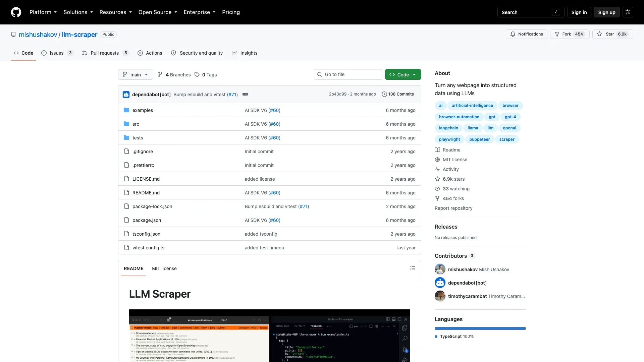The width and height of the screenshot is (644, 362).
Task: Focus the Search field in header
Action: [x=531, y=12]
